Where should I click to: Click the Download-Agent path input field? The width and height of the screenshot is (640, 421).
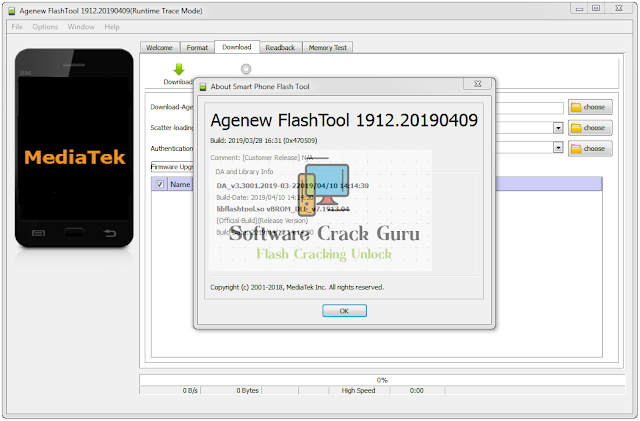(529, 107)
